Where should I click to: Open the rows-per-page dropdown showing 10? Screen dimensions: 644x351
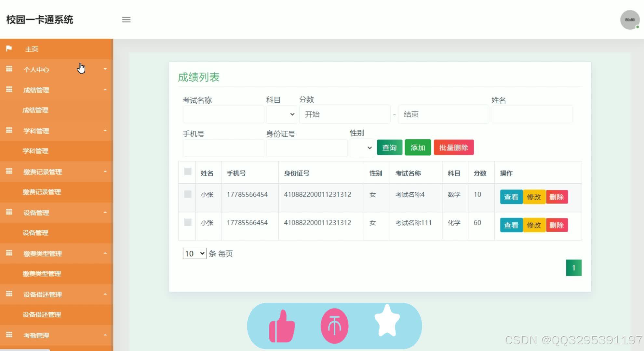pos(195,253)
